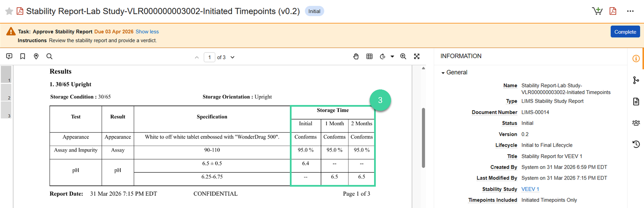The height and width of the screenshot is (208, 644).
Task: Download the PDF rendition icon in header
Action: (613, 11)
